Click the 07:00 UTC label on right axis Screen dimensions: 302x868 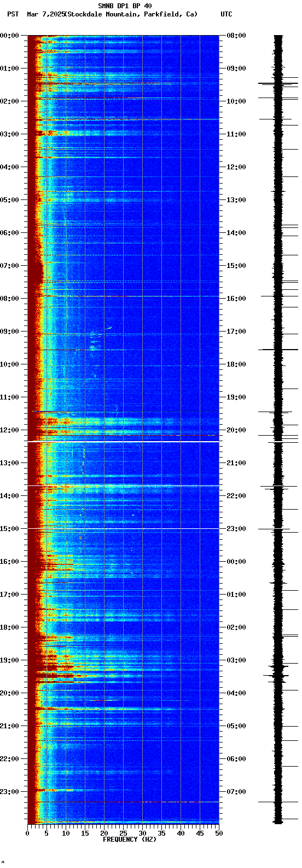236,792
